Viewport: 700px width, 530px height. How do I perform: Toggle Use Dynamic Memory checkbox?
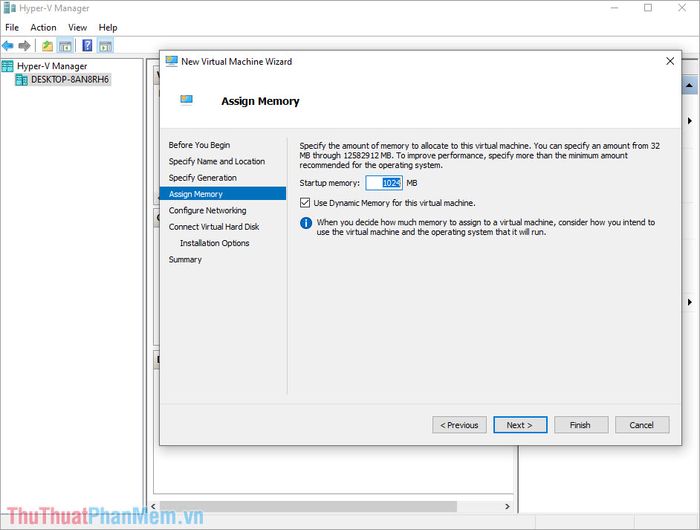tap(305, 203)
